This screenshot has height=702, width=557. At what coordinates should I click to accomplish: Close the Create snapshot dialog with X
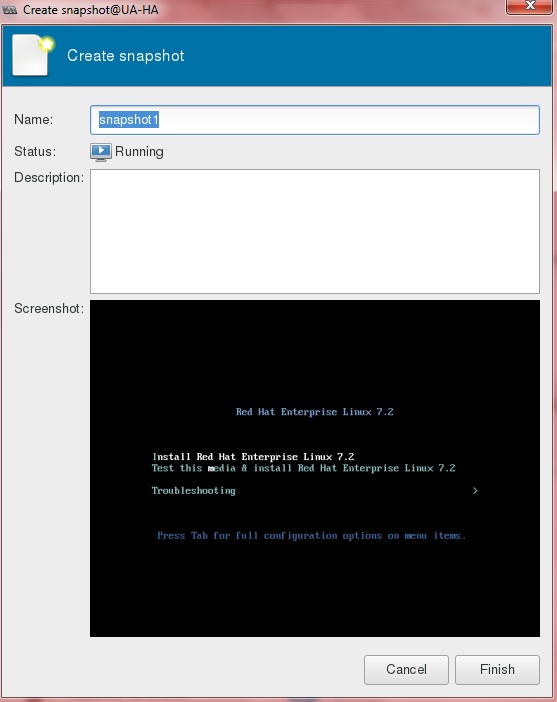pyautogui.click(x=529, y=6)
